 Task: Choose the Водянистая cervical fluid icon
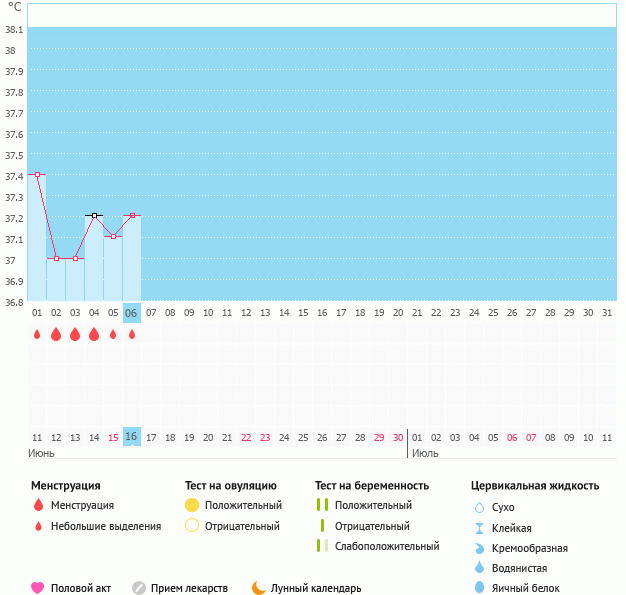pyautogui.click(x=479, y=568)
